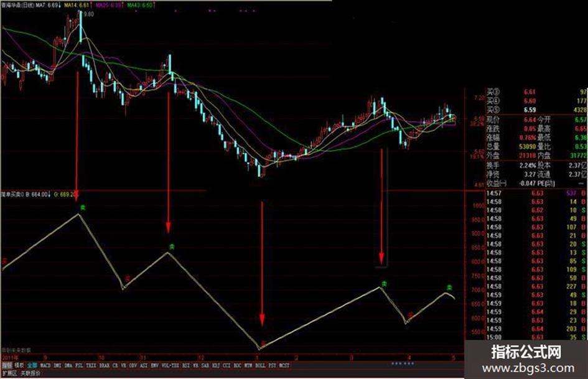
Task: Switch to the VOL-TDX indicator
Action: [170, 365]
